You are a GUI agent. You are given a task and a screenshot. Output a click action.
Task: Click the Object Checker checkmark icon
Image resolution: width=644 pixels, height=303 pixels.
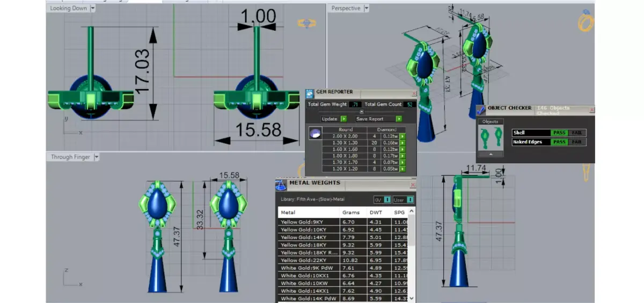[x=481, y=109]
